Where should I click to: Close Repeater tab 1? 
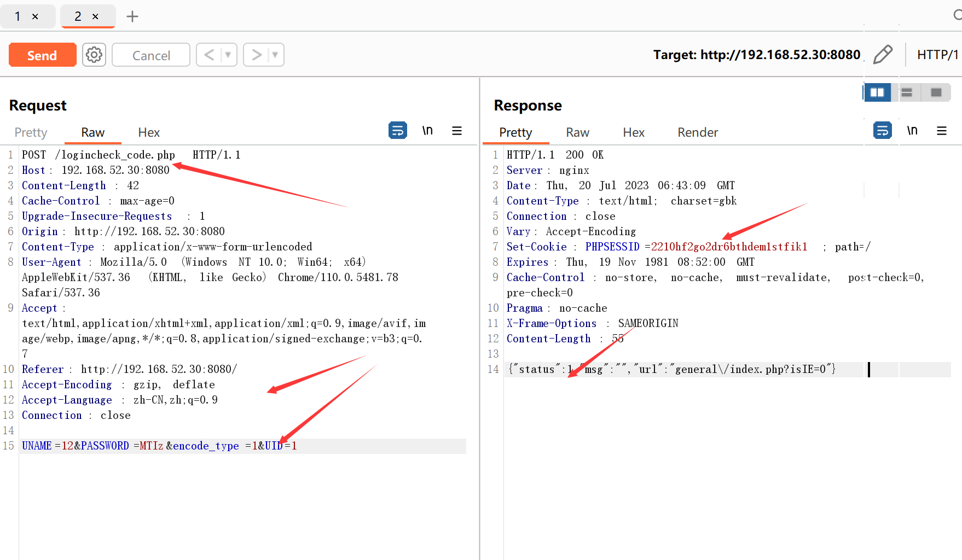point(35,16)
